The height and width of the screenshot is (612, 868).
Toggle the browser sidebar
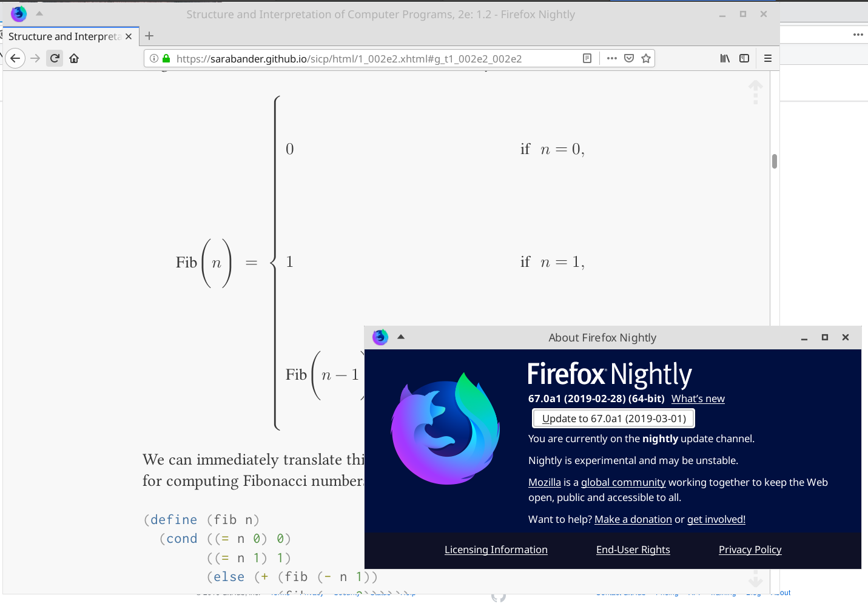point(744,58)
